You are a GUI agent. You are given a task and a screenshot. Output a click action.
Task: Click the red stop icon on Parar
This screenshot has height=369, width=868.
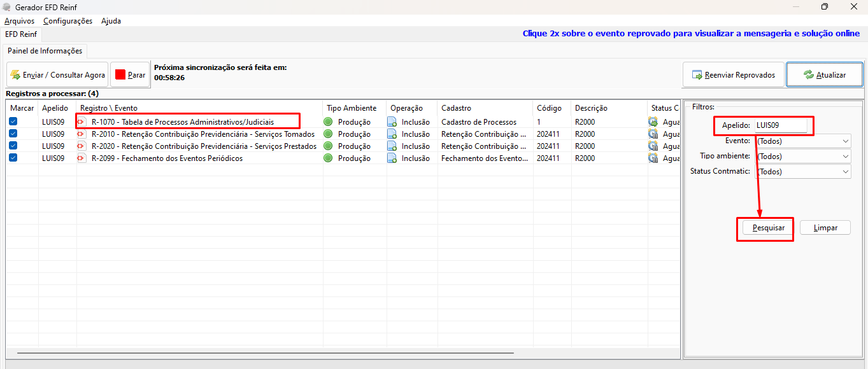(120, 74)
